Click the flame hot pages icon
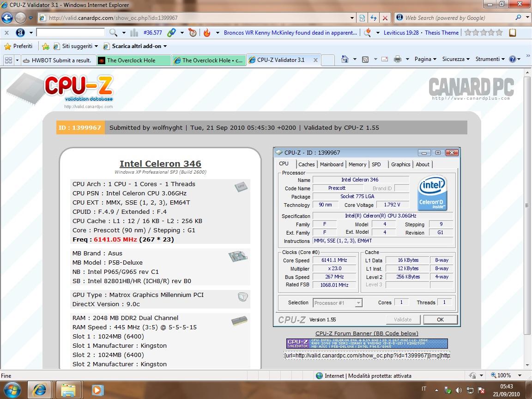532x399 pixels. click(x=207, y=33)
